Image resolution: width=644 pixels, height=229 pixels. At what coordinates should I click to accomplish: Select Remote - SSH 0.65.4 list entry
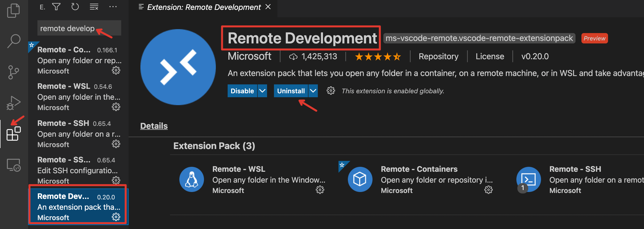click(x=78, y=134)
